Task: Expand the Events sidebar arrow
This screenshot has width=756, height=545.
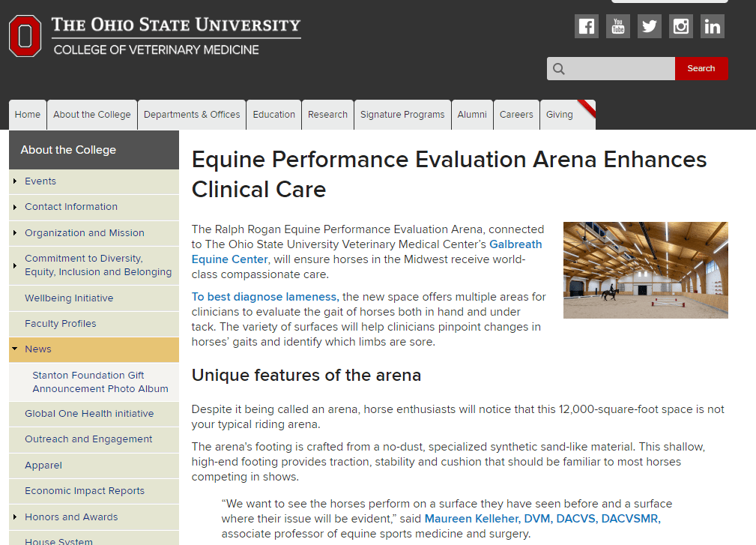Action: 15,181
